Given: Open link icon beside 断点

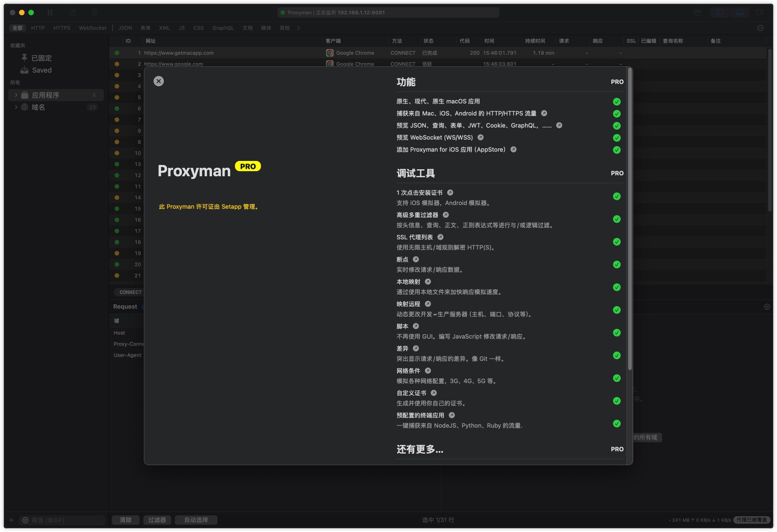Looking at the screenshot, I should pos(416,259).
